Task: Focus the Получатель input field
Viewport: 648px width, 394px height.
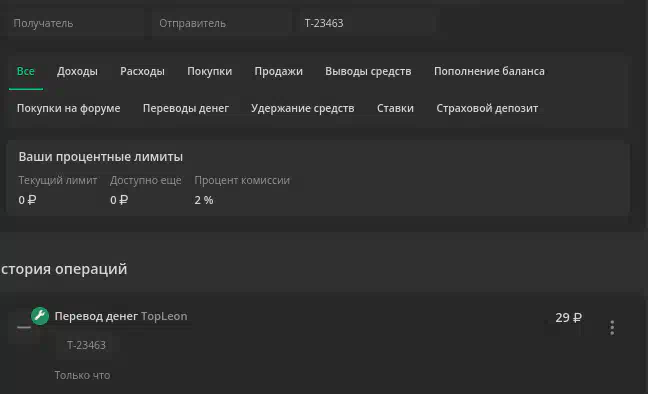Action: (x=76, y=23)
